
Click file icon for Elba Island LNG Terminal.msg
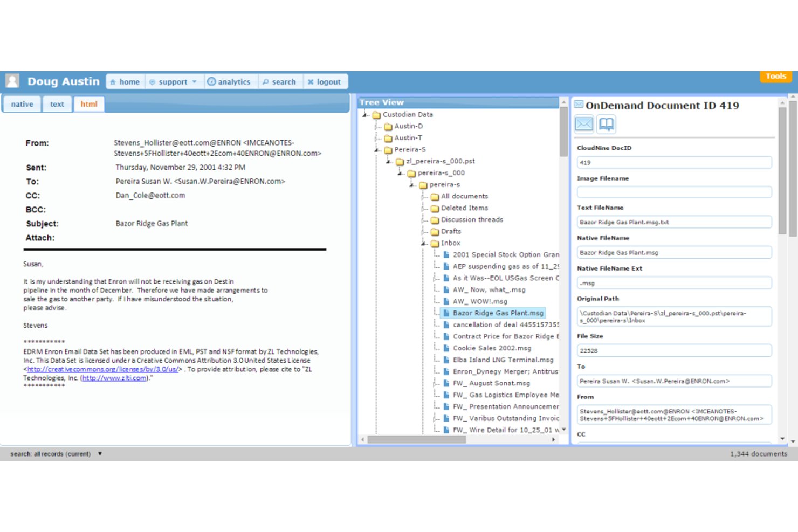[446, 360]
